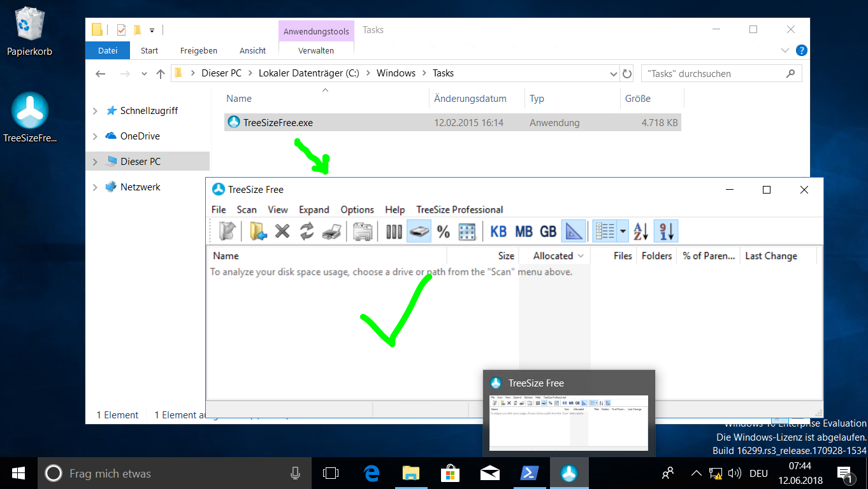Click the Allocated column header in TreeSize
The image size is (868, 489).
click(x=554, y=256)
